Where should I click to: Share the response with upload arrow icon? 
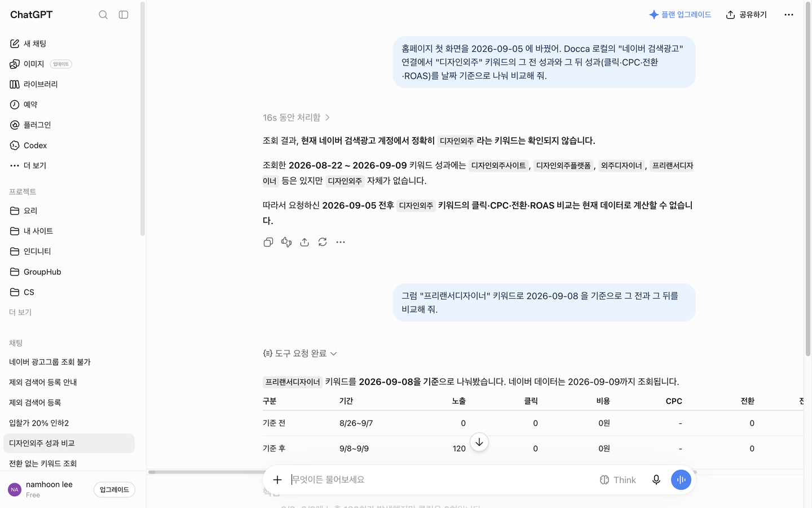pos(304,242)
